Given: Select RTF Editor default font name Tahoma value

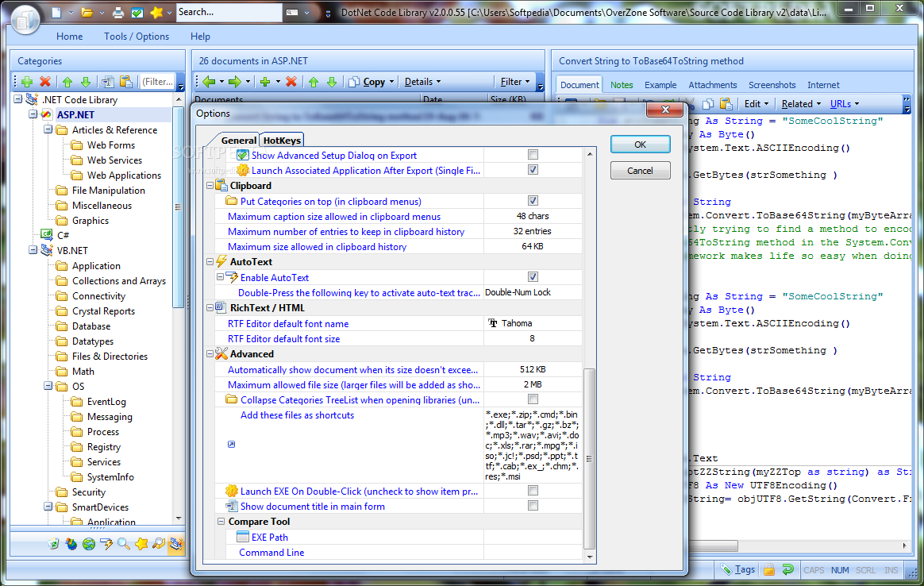Looking at the screenshot, I should coord(533,323).
